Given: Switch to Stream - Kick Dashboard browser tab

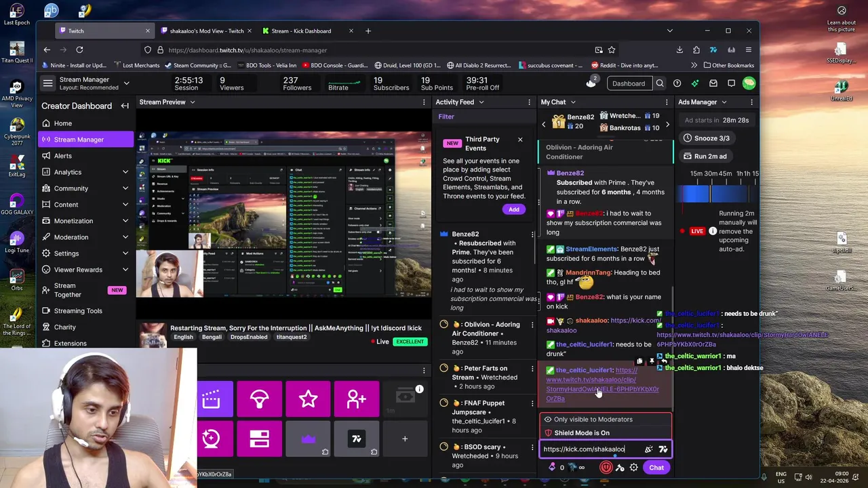Looking at the screenshot, I should [x=307, y=30].
